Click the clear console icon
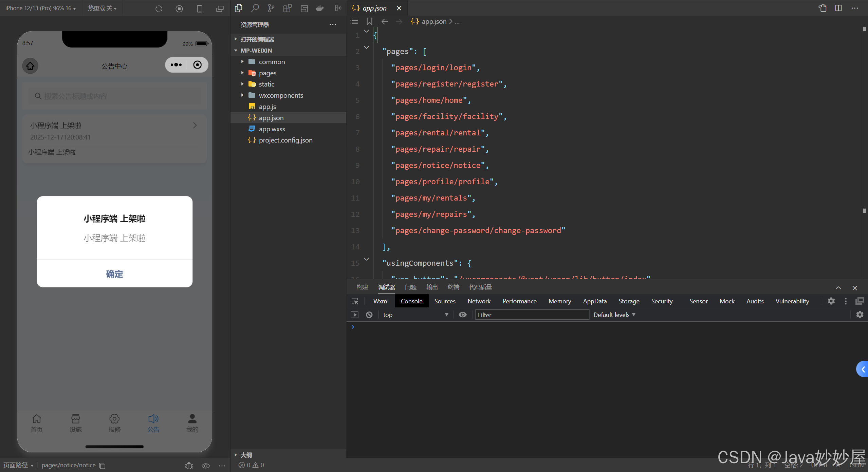This screenshot has width=868, height=472. 369,315
